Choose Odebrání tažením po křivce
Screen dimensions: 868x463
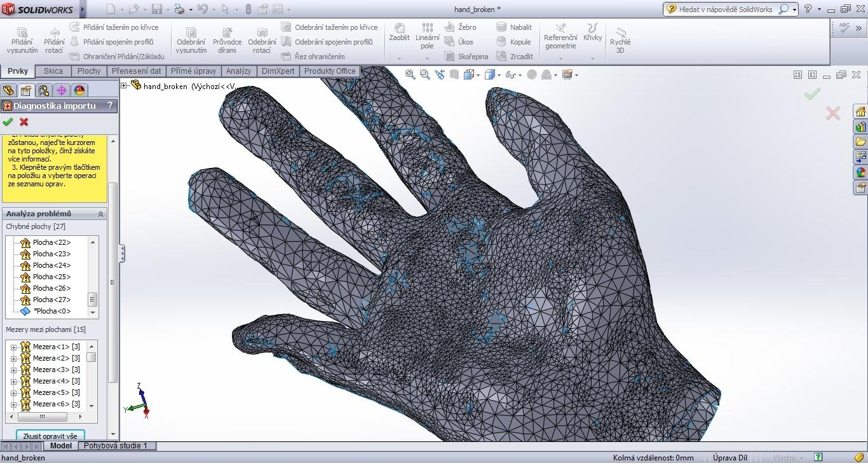point(329,27)
